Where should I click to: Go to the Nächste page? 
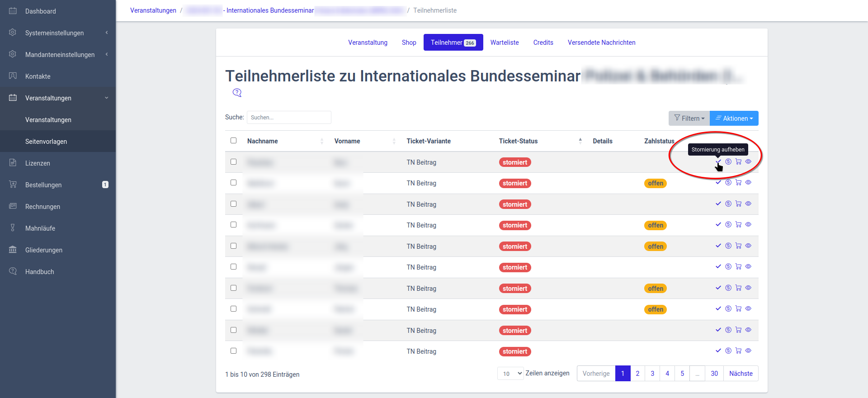coord(741,374)
